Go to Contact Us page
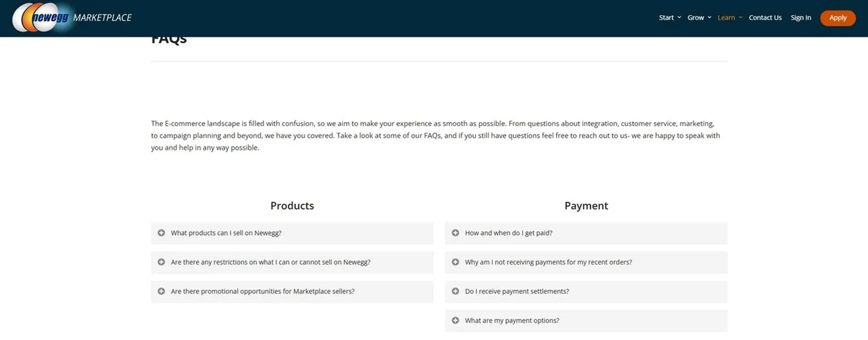The width and height of the screenshot is (868, 340). point(765,18)
